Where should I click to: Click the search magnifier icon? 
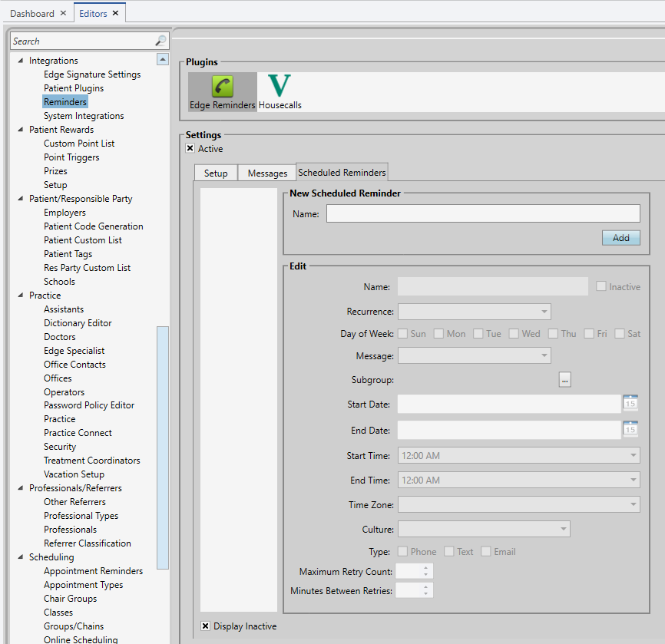click(160, 41)
